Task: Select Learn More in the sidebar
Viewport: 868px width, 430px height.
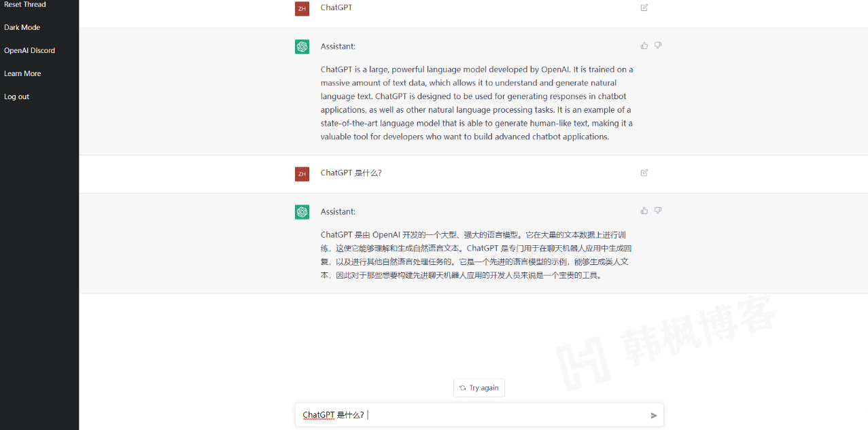Action: point(21,73)
